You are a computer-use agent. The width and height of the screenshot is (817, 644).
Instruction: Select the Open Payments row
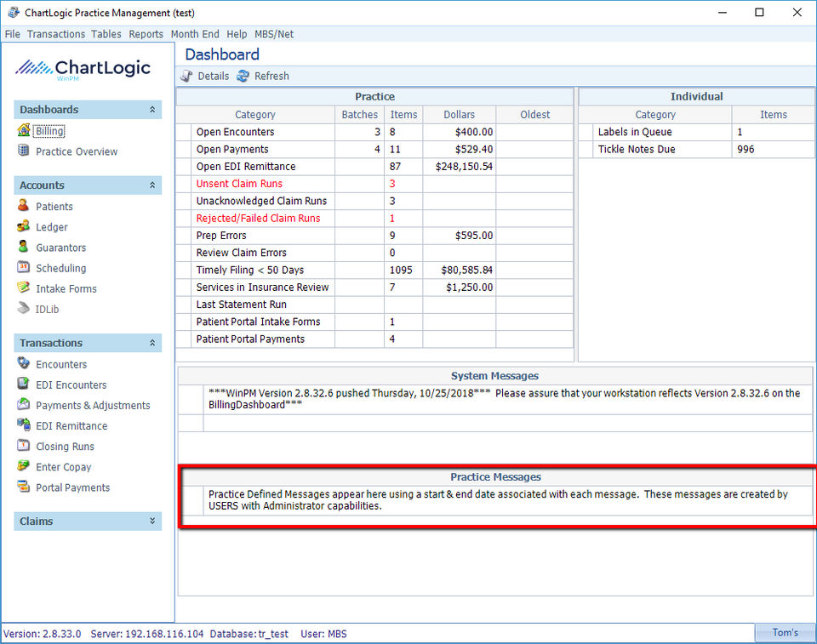point(374,149)
